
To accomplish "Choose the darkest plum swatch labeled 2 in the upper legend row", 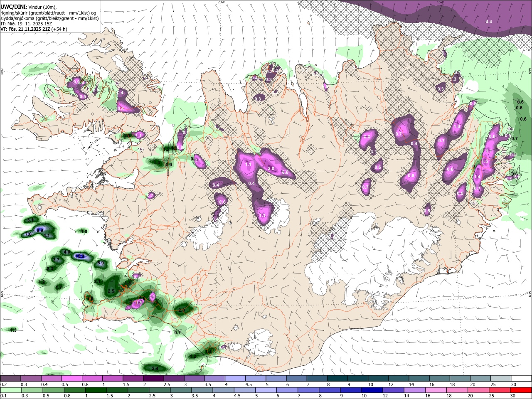I will (x=153, y=379).
